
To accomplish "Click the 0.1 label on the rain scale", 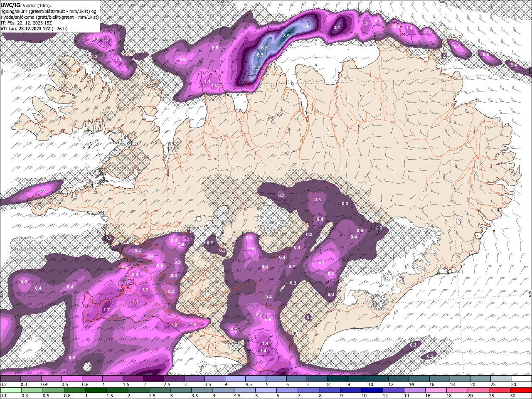I will [x=3, y=396].
